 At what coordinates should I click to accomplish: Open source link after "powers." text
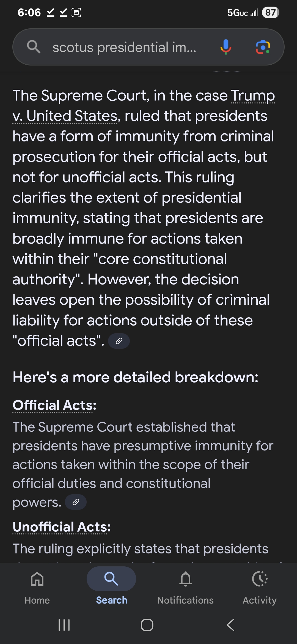76,502
